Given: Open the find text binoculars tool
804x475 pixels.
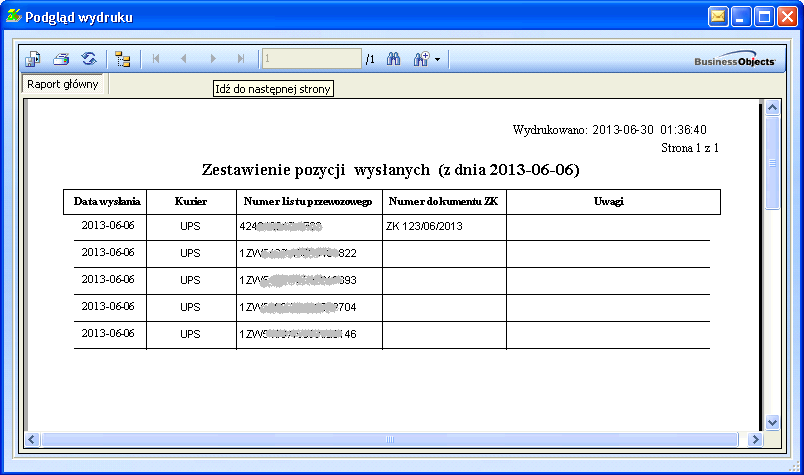Looking at the screenshot, I should tap(394, 60).
